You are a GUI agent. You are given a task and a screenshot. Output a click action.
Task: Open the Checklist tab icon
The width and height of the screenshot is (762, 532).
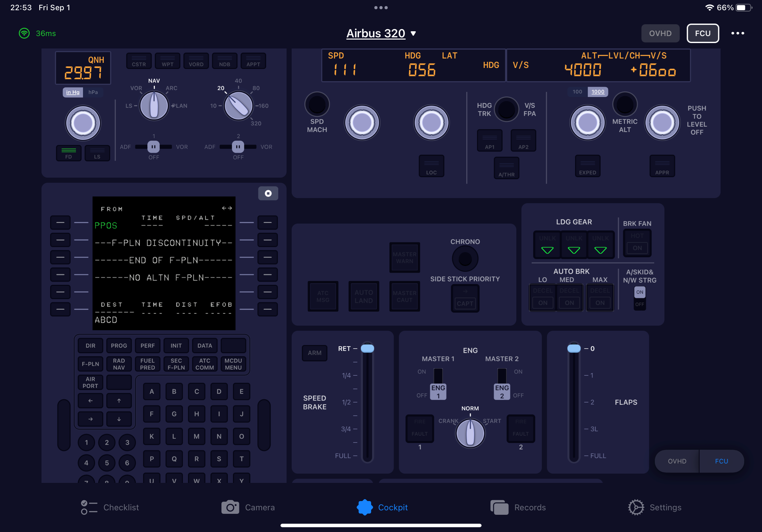click(x=89, y=507)
